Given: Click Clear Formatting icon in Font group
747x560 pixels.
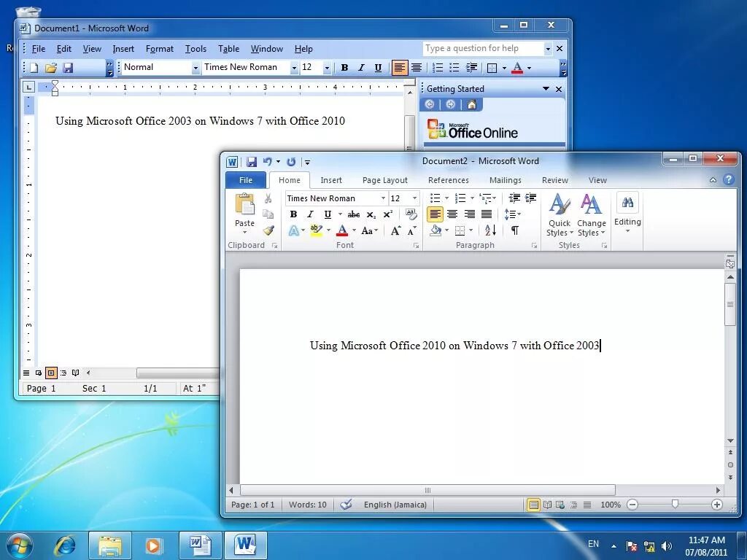Looking at the screenshot, I should [x=411, y=214].
